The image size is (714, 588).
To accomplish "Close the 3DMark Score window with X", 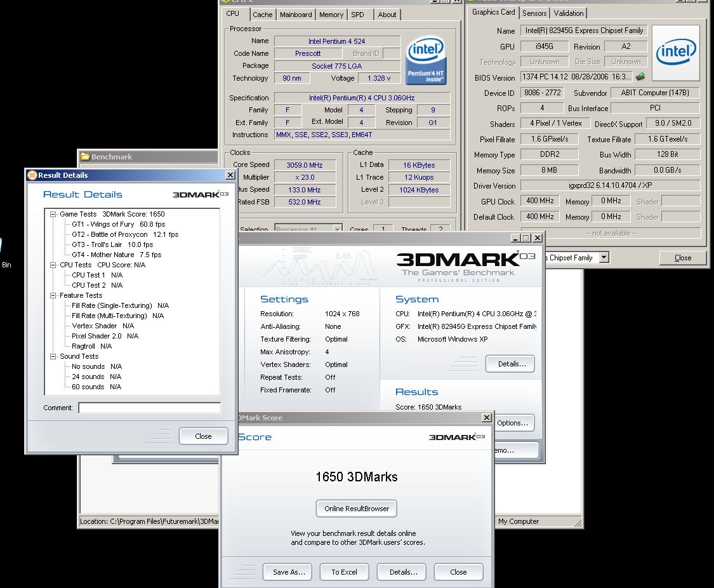I will (x=487, y=418).
